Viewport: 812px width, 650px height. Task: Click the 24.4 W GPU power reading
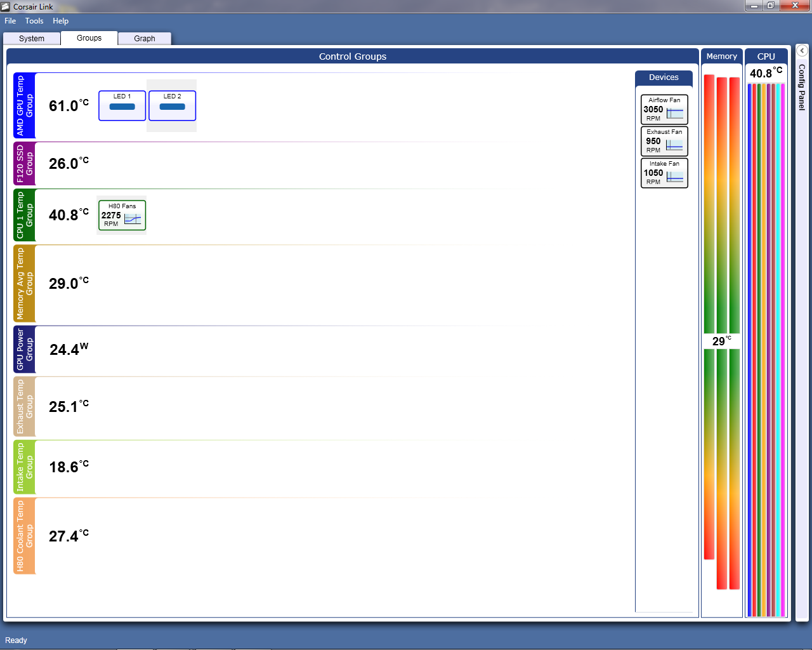coord(69,349)
